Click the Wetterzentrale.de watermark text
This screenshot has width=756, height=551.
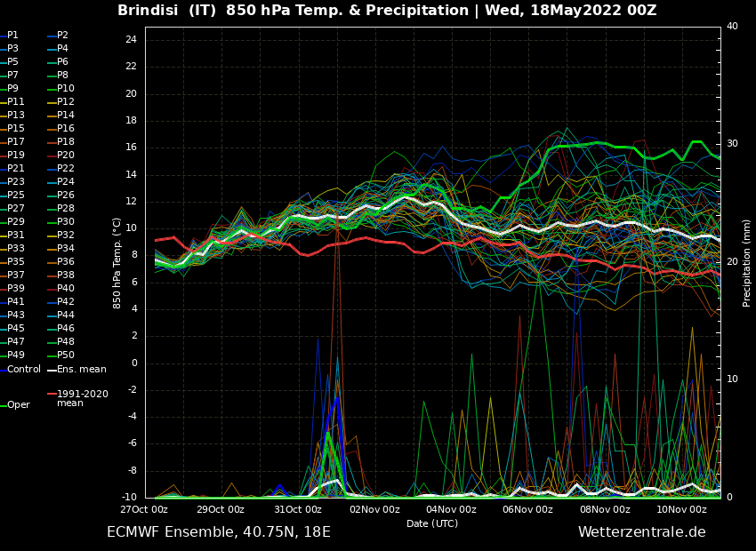pos(641,532)
